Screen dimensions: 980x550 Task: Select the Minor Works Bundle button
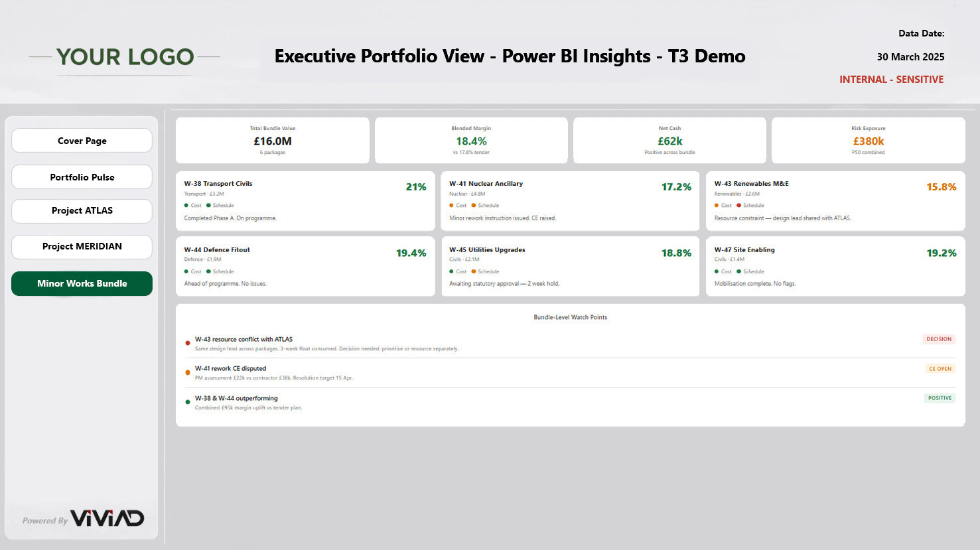coord(82,283)
